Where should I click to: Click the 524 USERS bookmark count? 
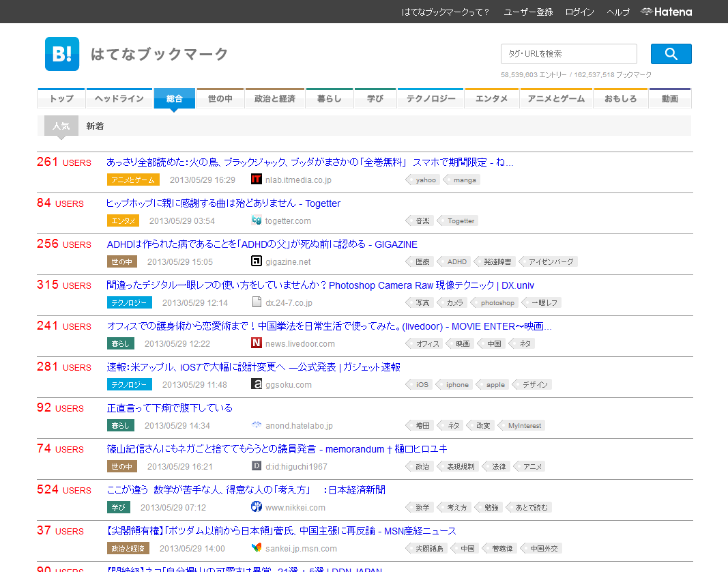coord(64,489)
